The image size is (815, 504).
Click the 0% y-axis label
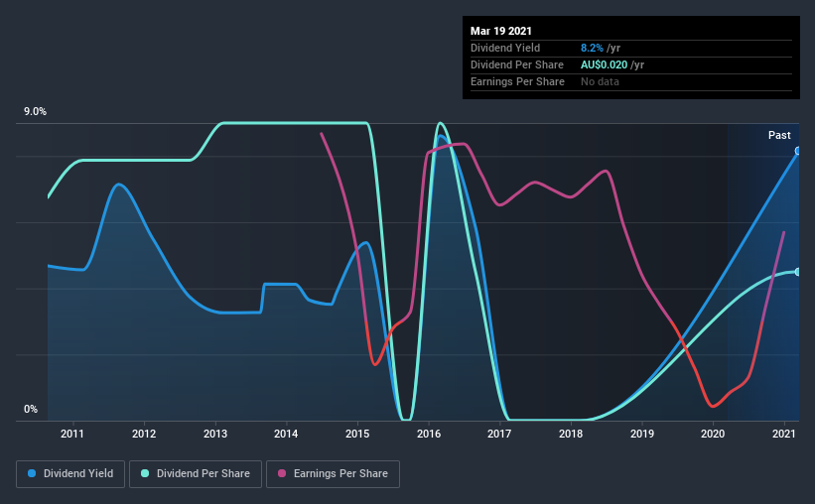coord(31,410)
